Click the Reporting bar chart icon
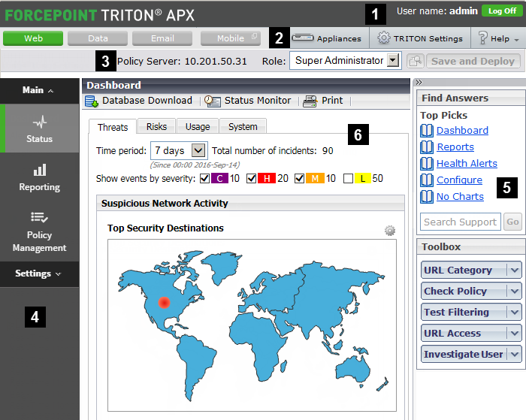Screen dimensions: 526x420 (x=40, y=170)
